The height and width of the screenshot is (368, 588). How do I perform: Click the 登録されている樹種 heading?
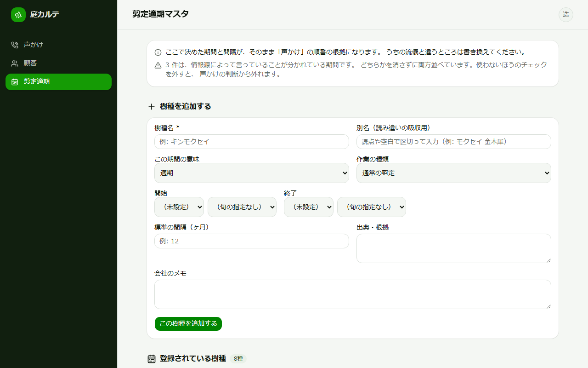[193, 359]
